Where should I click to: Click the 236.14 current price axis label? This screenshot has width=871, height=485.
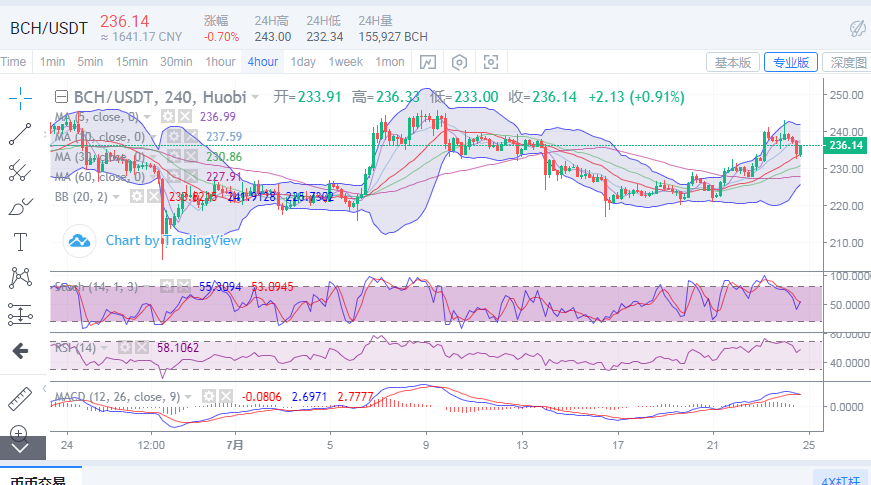[845, 146]
